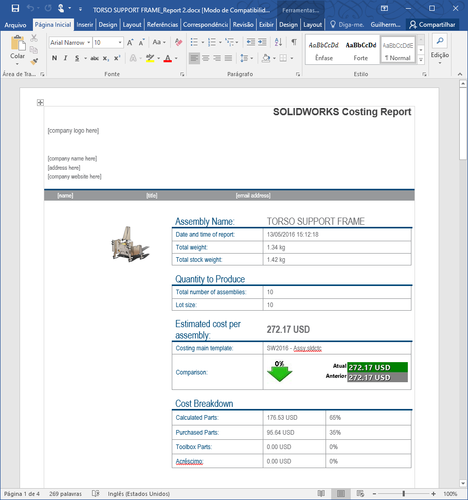Increase font size with the large A icon
468x500 pixels.
pos(130,42)
